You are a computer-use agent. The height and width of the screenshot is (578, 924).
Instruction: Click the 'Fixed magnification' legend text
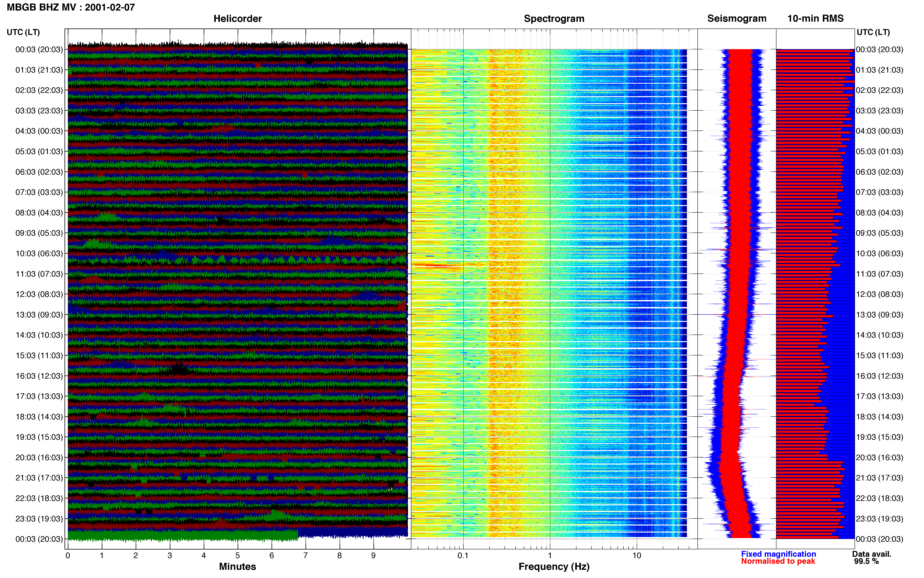click(x=778, y=554)
